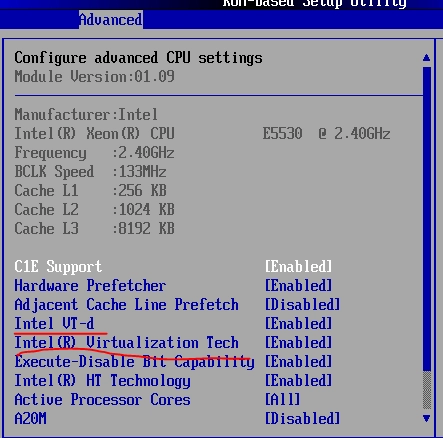Change Intel VT-d [Enabled] value
This screenshot has width=443, height=438.
(298, 324)
